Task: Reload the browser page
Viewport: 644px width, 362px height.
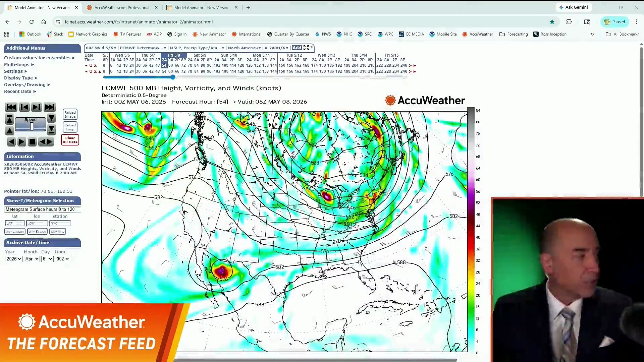Action: (x=32, y=22)
